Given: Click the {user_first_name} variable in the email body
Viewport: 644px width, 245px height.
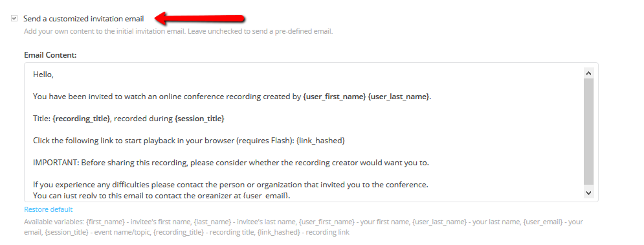Looking at the screenshot, I should [x=335, y=97].
